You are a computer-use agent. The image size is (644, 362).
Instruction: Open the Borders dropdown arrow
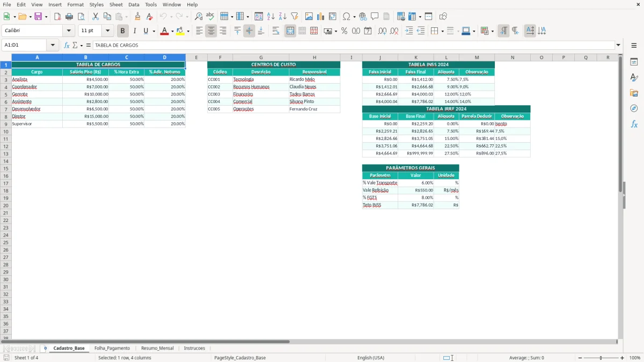(442, 31)
